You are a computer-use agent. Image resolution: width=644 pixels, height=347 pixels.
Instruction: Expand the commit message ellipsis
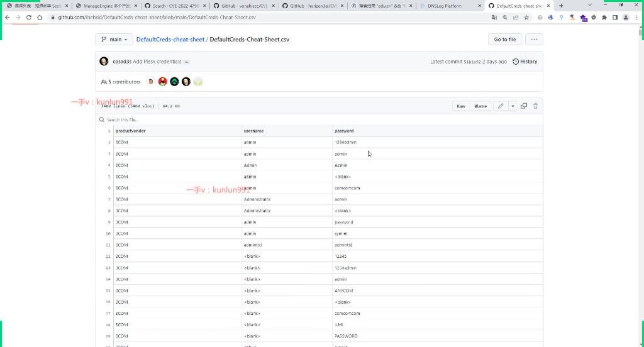pyautogui.click(x=186, y=62)
